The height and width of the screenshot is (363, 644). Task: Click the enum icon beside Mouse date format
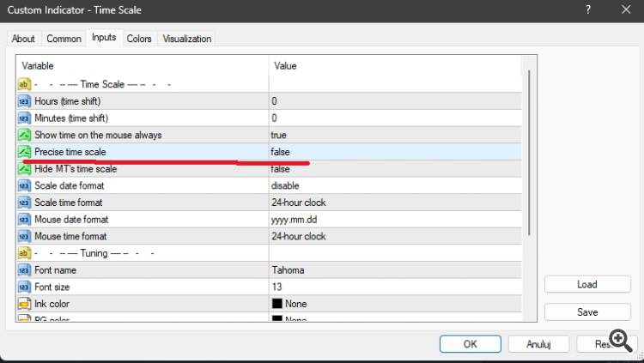[24, 220]
